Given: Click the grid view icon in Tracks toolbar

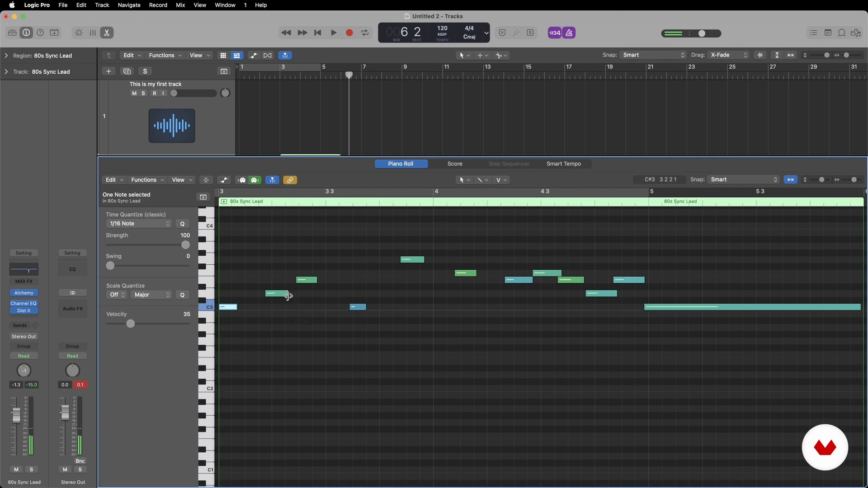Looking at the screenshot, I should (223, 55).
